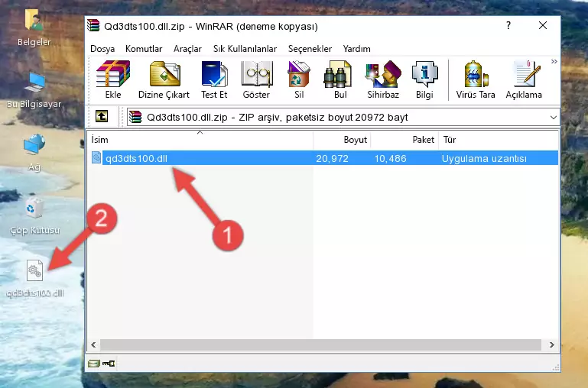This screenshot has width=588, height=388.
Task: Start Virüs Tara virus scan
Action: pos(476,79)
